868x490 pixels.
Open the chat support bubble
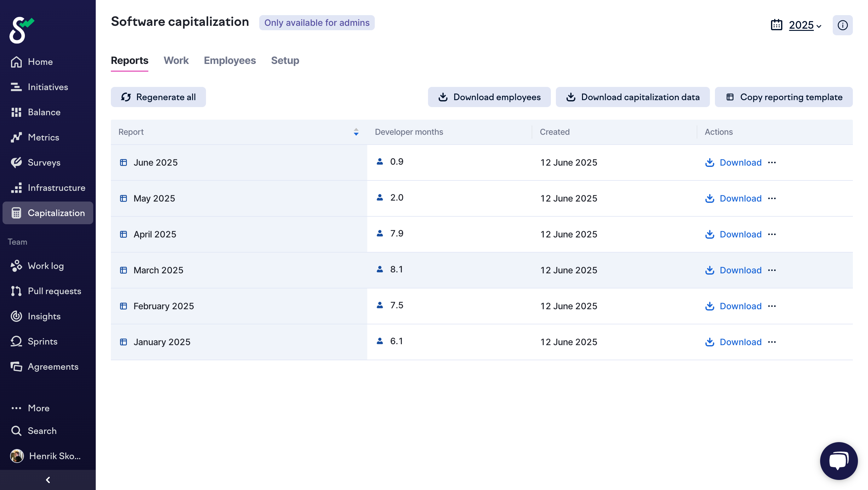(x=838, y=460)
